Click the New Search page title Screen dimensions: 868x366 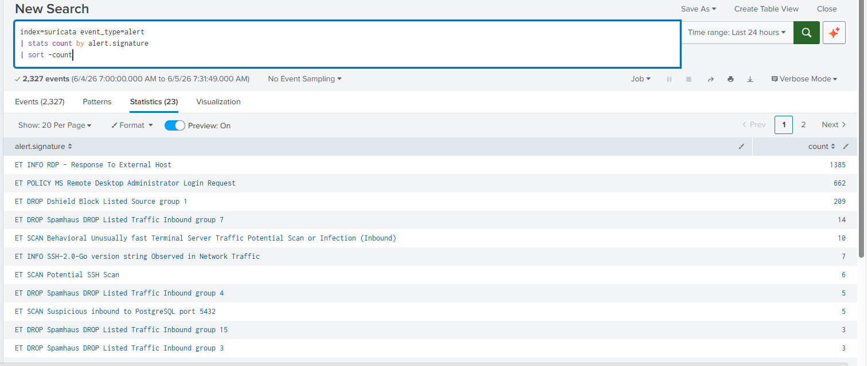[52, 9]
